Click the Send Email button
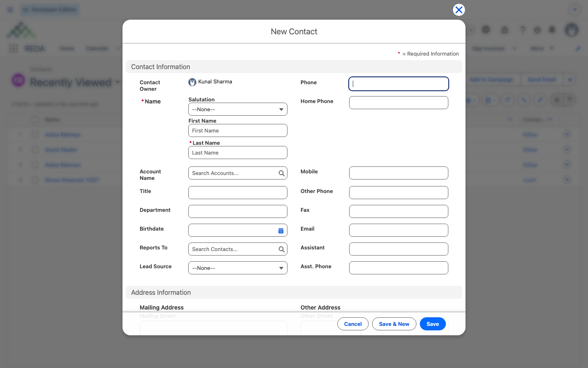This screenshot has width=588, height=368. pos(542,80)
